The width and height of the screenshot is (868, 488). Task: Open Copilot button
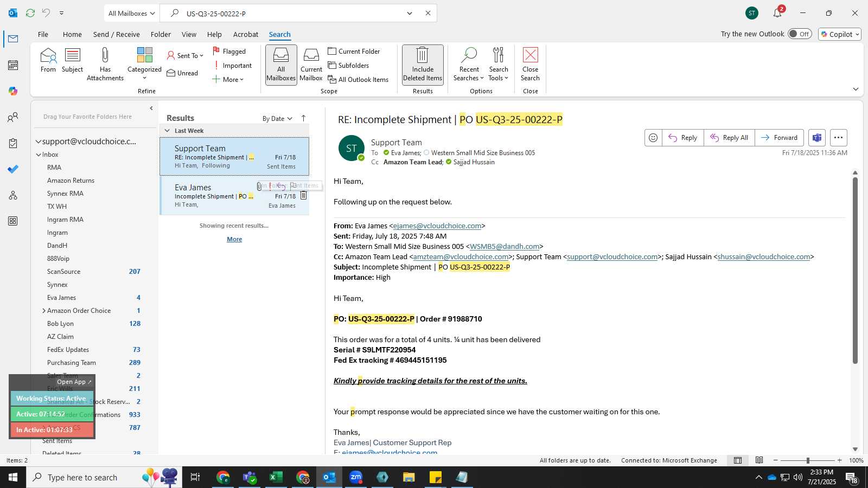pyautogui.click(x=840, y=34)
